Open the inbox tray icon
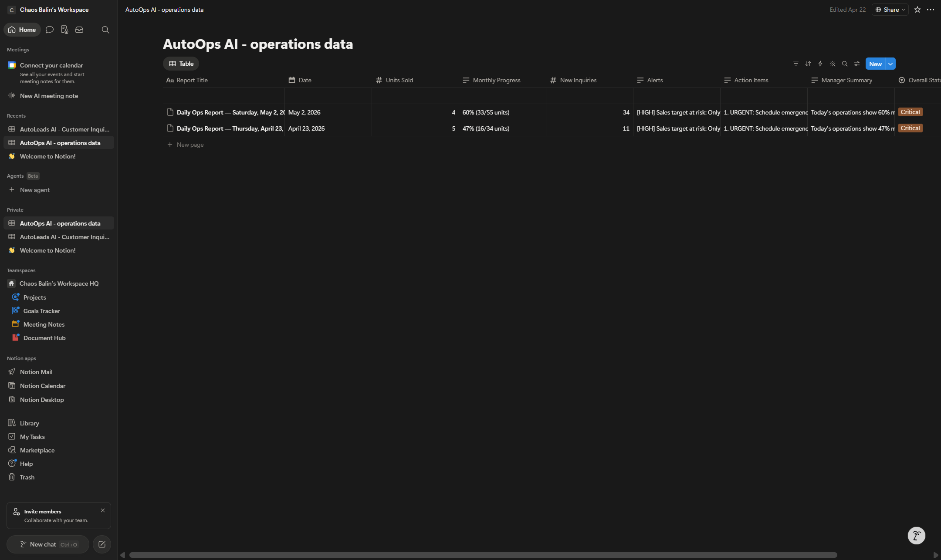 pyautogui.click(x=79, y=30)
